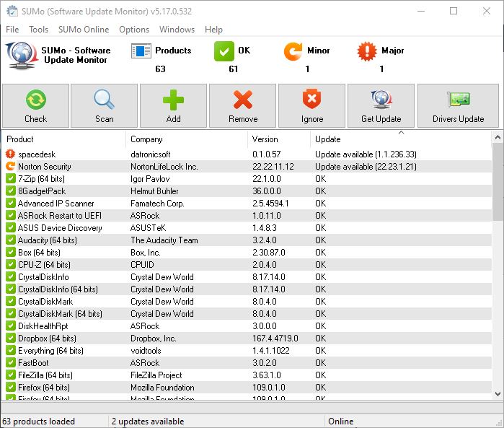Click the status icon beside Advanced IP Scanner
The image size is (504, 428).
coord(10,203)
